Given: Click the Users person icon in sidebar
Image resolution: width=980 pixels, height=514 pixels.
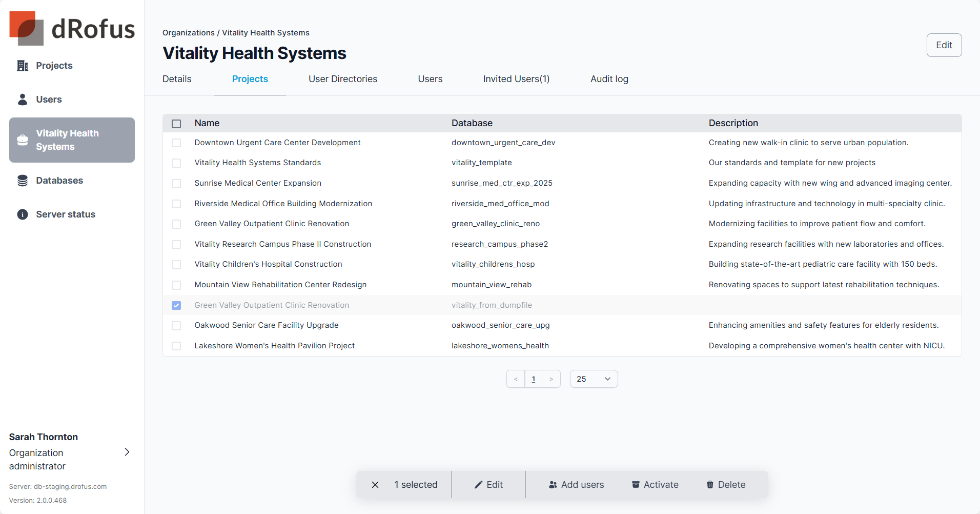Looking at the screenshot, I should [x=23, y=100].
